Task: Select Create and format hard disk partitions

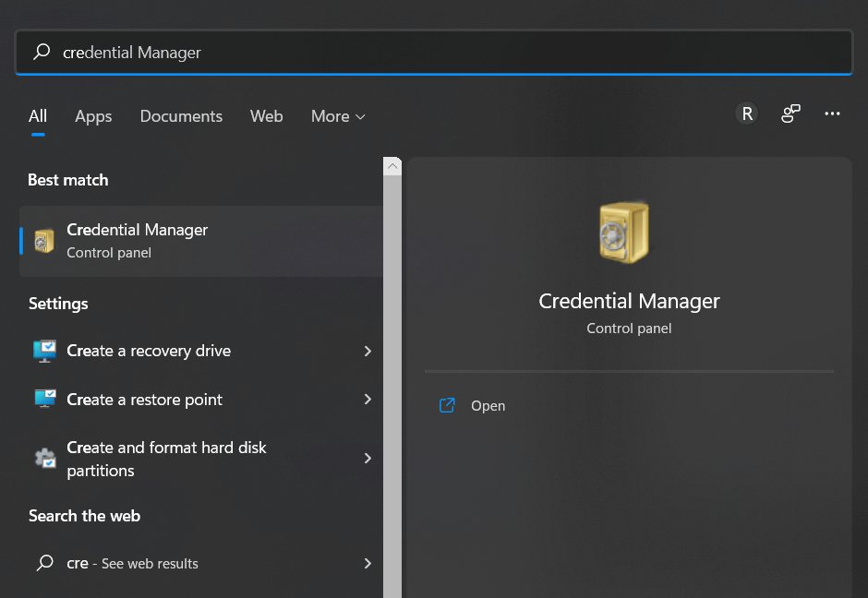Action: (201, 459)
